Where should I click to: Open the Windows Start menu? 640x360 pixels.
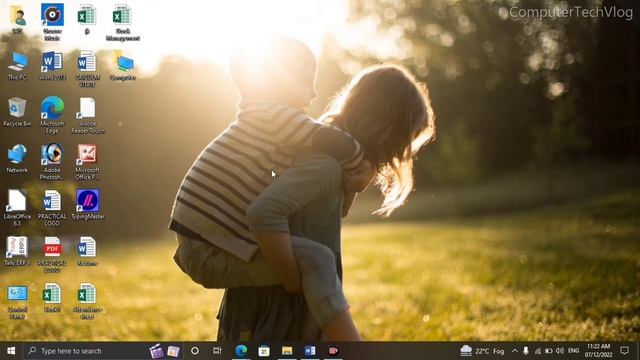pos(11,351)
